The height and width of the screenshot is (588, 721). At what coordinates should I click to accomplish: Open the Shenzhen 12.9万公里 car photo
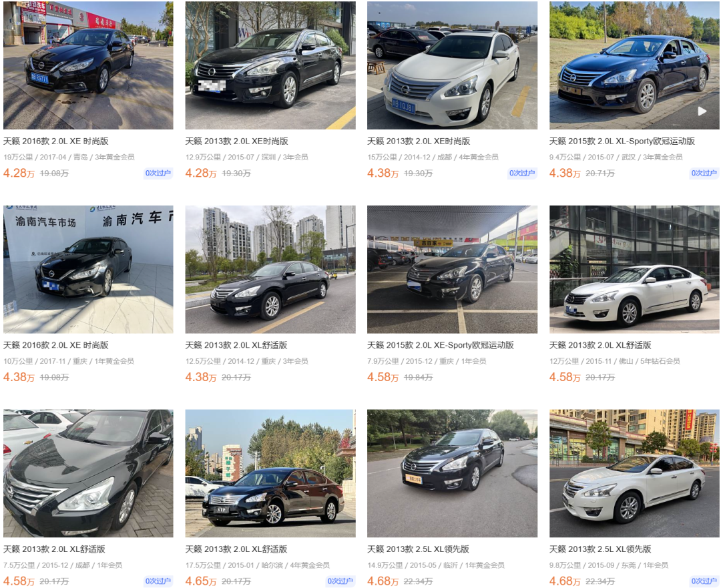[270, 65]
